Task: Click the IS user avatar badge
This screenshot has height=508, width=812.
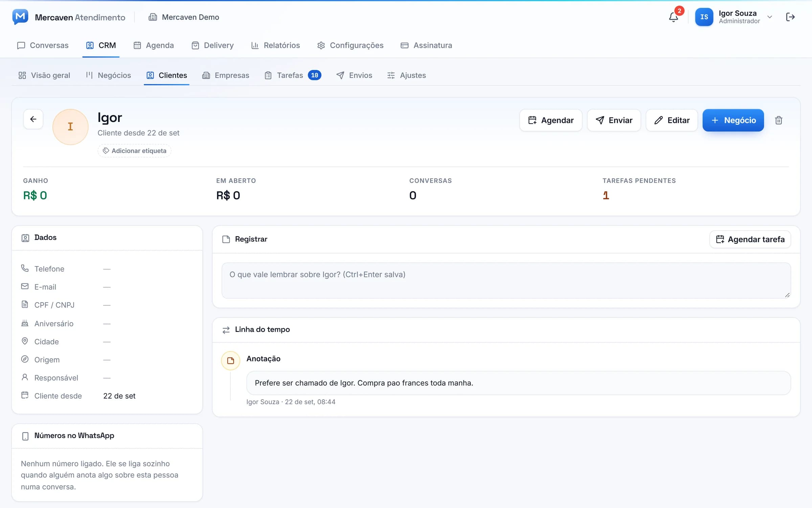Action: pos(704,17)
